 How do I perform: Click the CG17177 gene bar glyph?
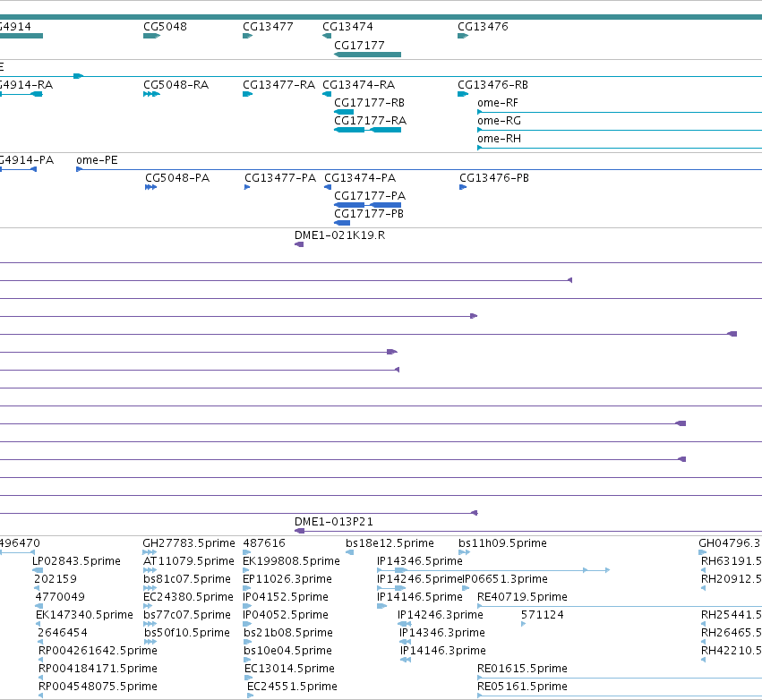pyautogui.click(x=367, y=55)
